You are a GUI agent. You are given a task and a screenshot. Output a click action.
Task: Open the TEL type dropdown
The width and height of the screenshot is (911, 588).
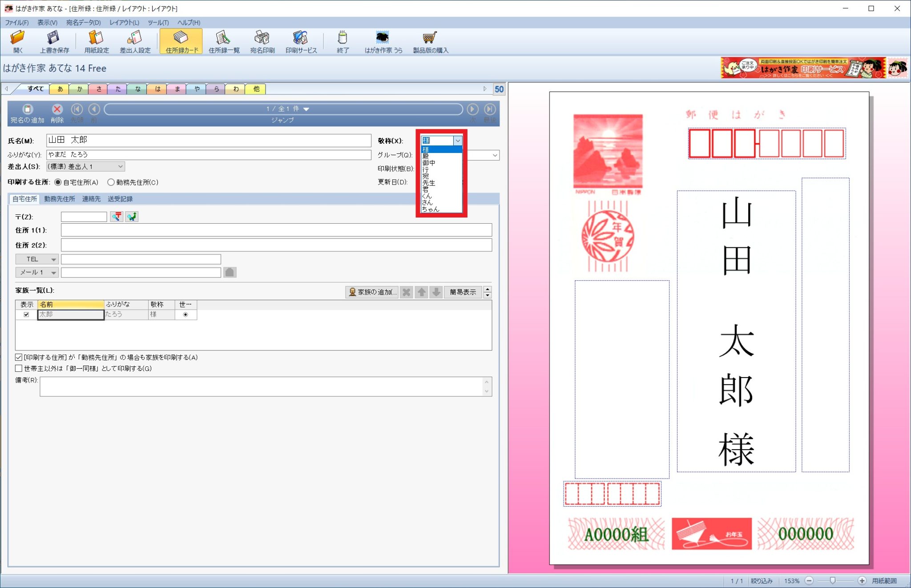(x=53, y=259)
